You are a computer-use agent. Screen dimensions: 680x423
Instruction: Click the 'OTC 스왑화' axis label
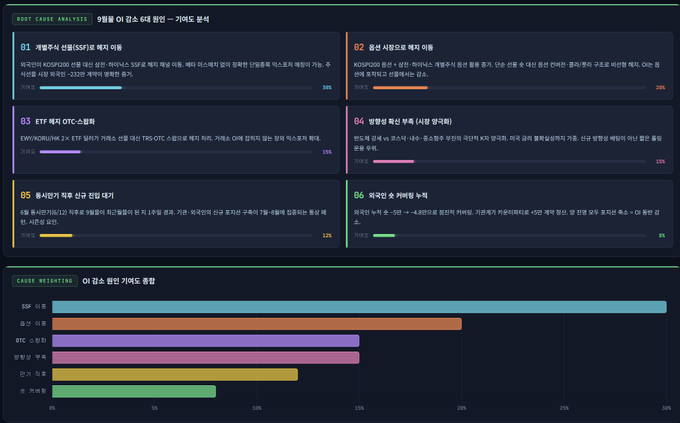click(31, 341)
